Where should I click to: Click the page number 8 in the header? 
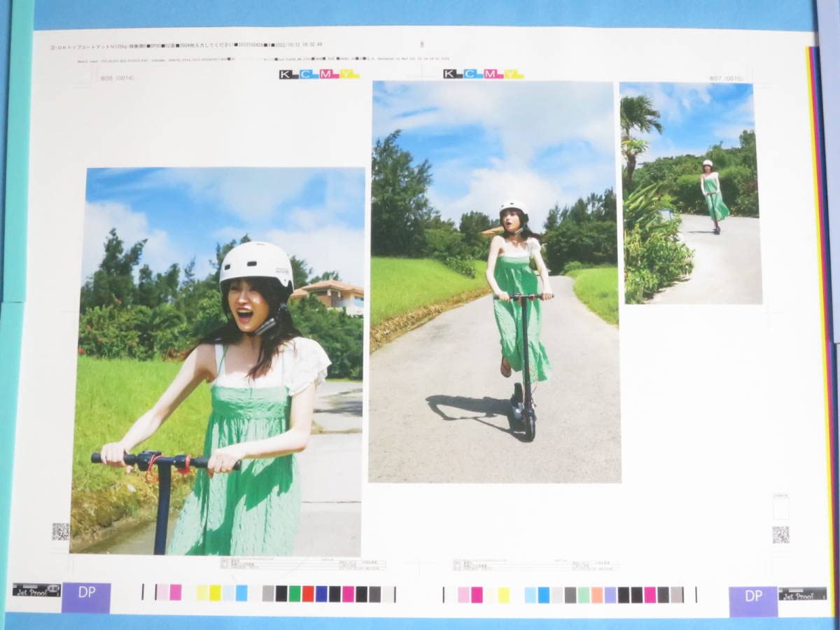tap(422, 44)
